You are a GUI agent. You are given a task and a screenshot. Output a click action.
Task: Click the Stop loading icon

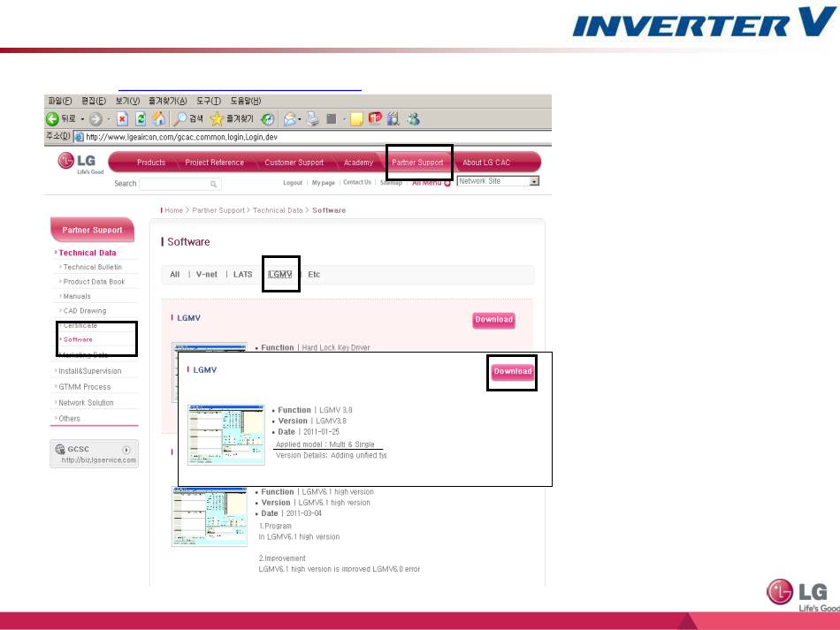coord(122,118)
